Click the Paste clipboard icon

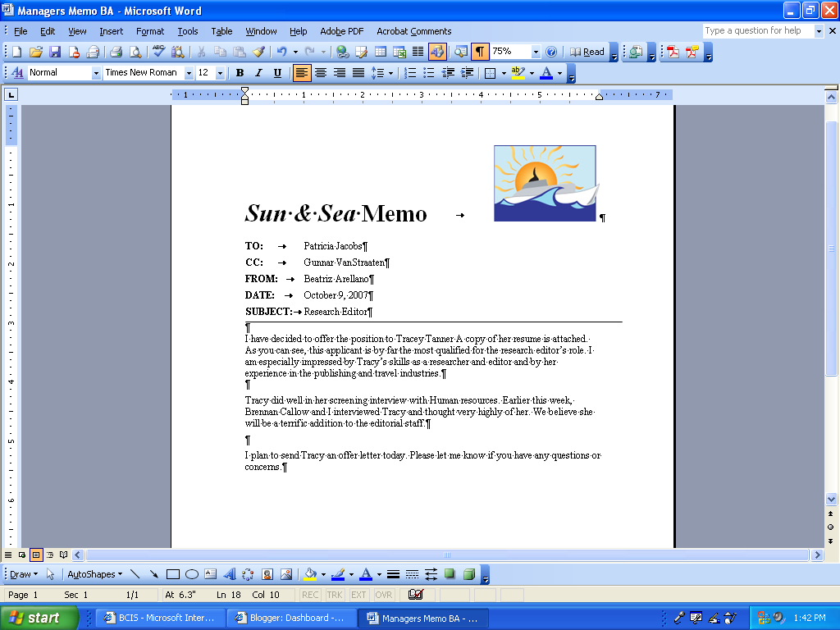click(x=239, y=52)
